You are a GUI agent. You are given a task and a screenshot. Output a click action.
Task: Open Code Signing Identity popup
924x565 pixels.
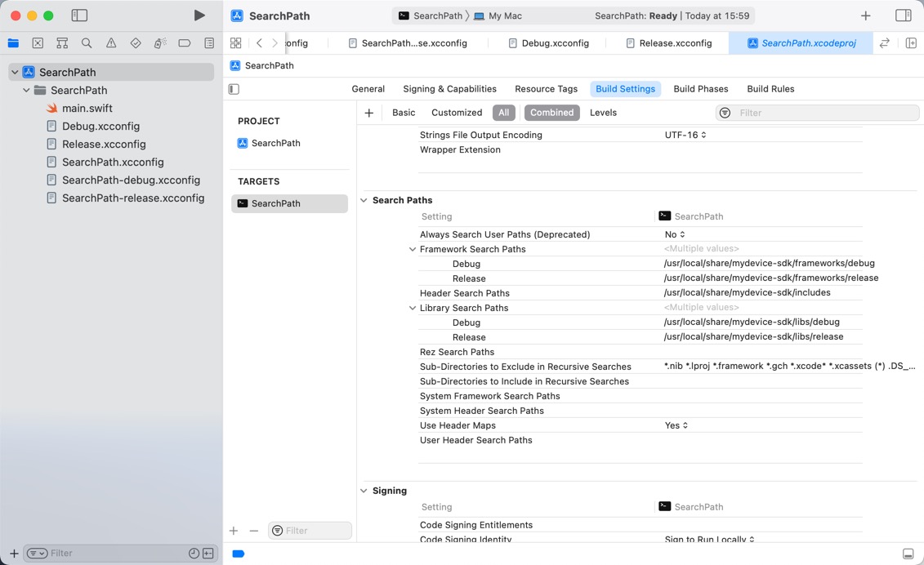tap(709, 539)
